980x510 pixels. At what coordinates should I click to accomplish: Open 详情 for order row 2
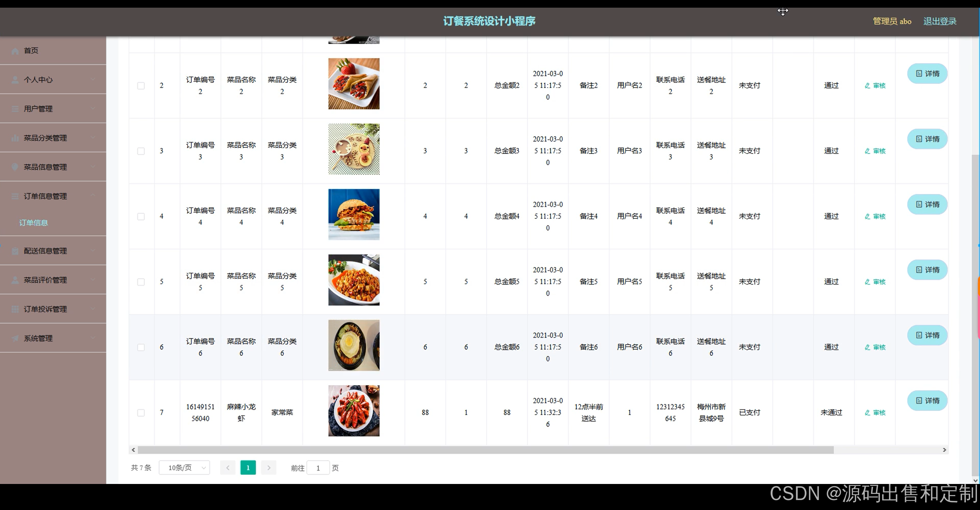coord(927,74)
